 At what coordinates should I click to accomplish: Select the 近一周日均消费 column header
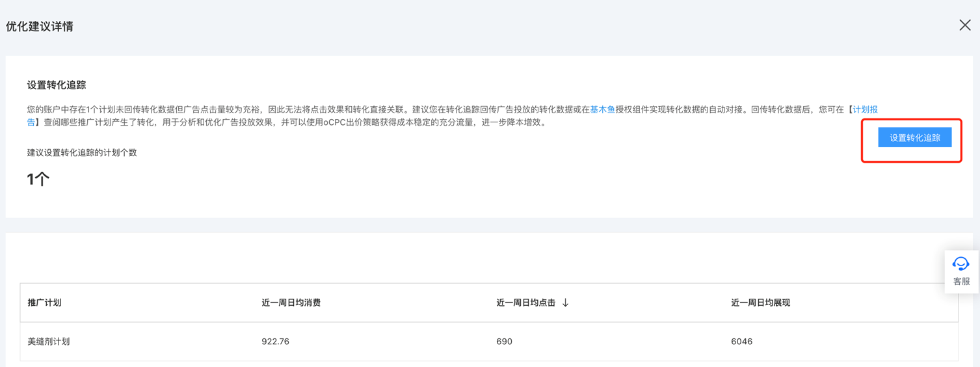[x=291, y=303]
